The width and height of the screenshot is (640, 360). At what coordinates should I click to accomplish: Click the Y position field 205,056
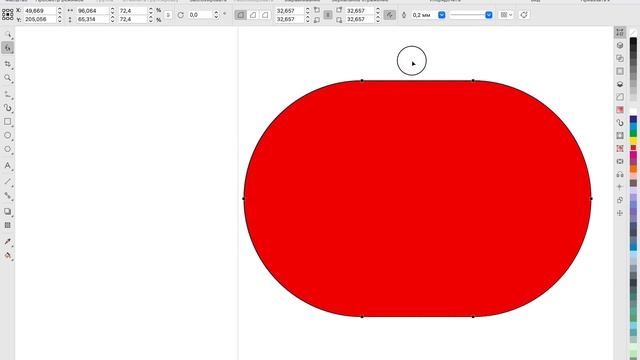[40, 19]
